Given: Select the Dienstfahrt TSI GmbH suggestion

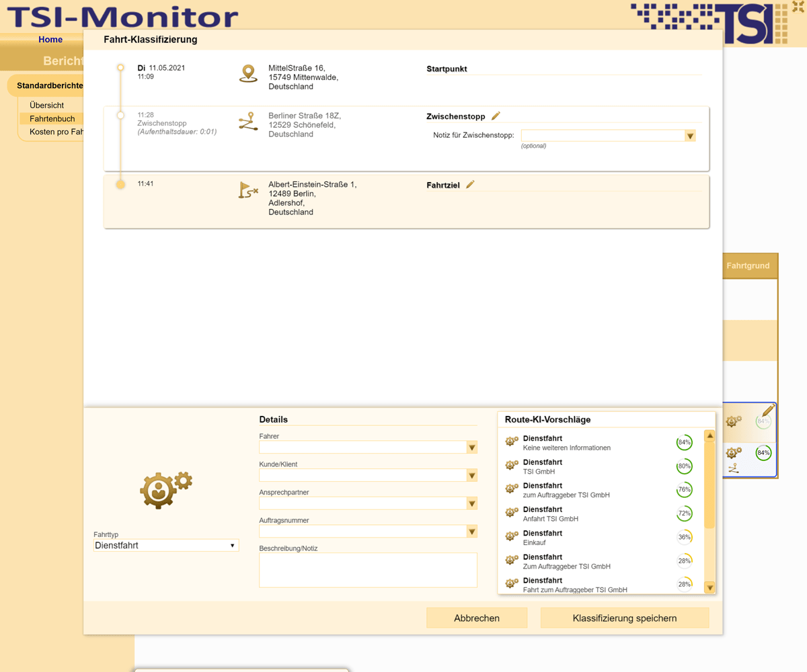Looking at the screenshot, I should point(572,466).
